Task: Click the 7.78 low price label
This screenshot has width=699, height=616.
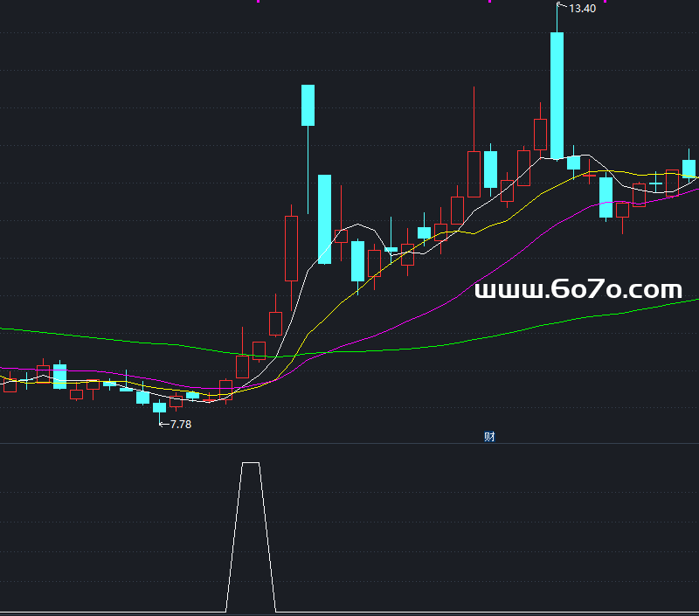Action: coord(180,424)
